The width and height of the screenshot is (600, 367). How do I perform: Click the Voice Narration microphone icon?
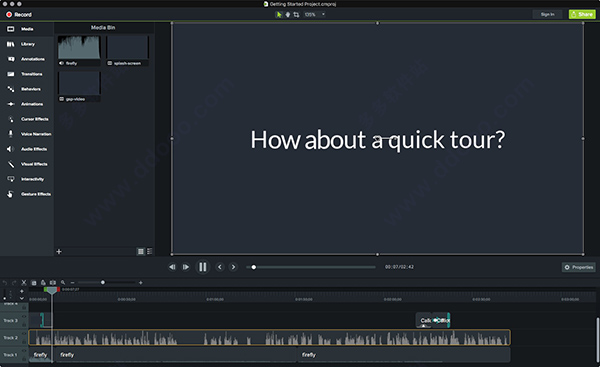pos(11,134)
